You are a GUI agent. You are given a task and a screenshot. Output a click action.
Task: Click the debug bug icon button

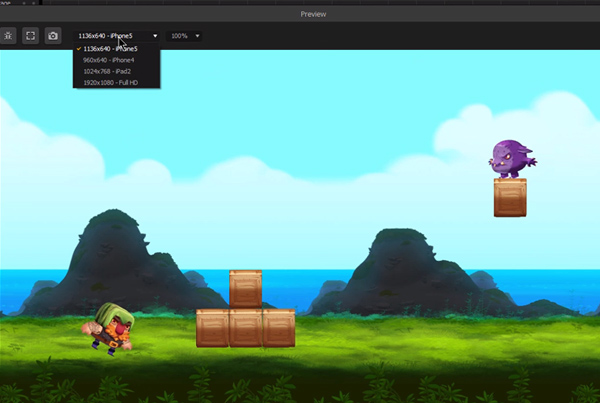pyautogui.click(x=8, y=36)
